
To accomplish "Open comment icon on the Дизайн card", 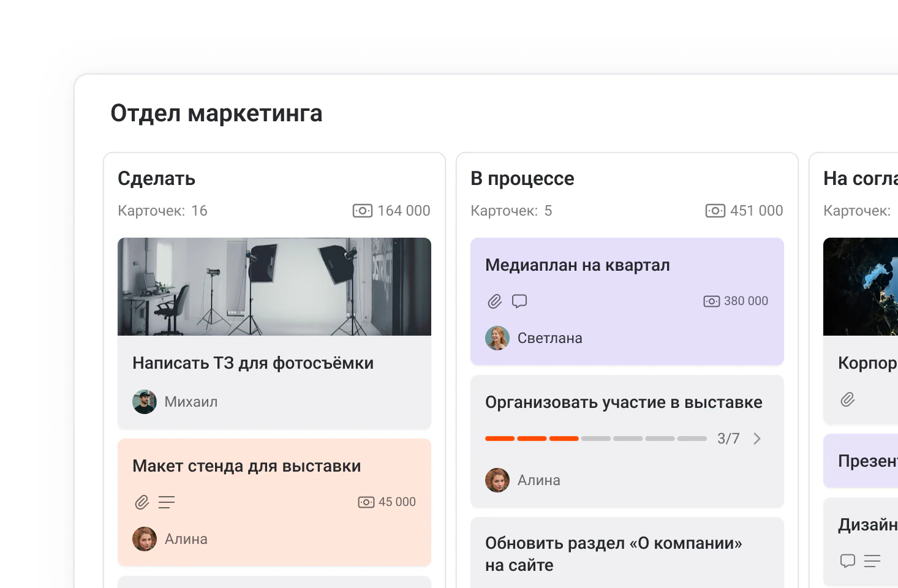I will click(848, 560).
